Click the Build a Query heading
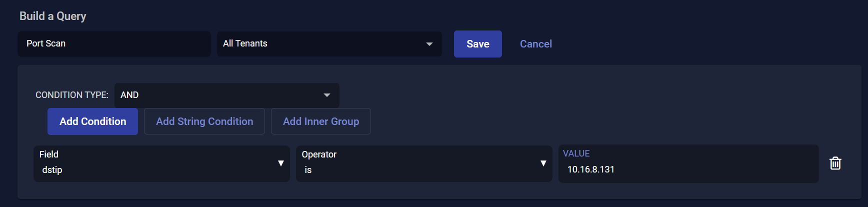The width and height of the screenshot is (868, 207). 52,16
